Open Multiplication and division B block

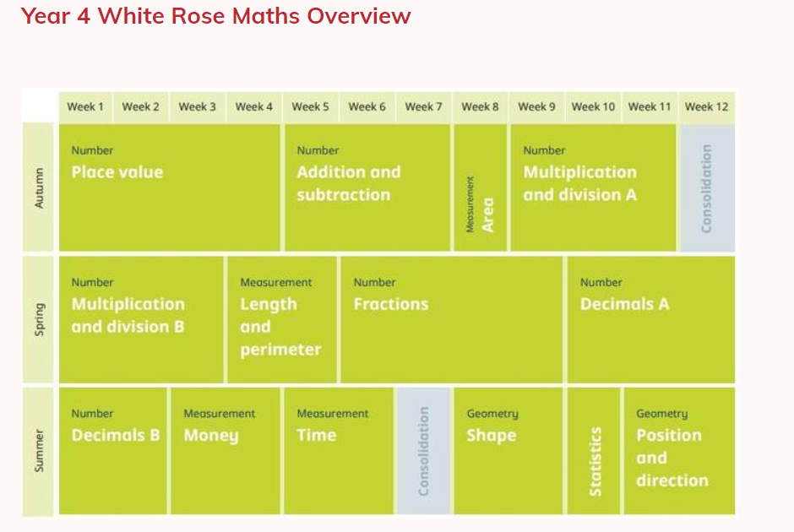140,319
